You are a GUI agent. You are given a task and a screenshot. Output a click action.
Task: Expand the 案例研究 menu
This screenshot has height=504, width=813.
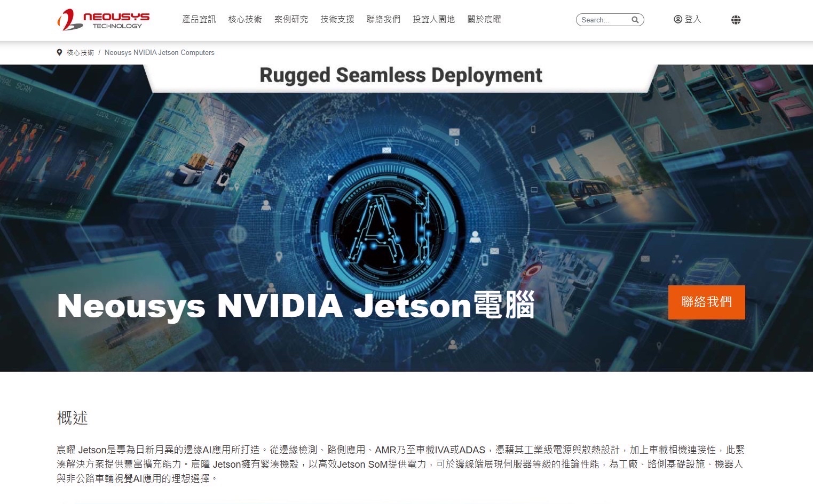point(291,19)
